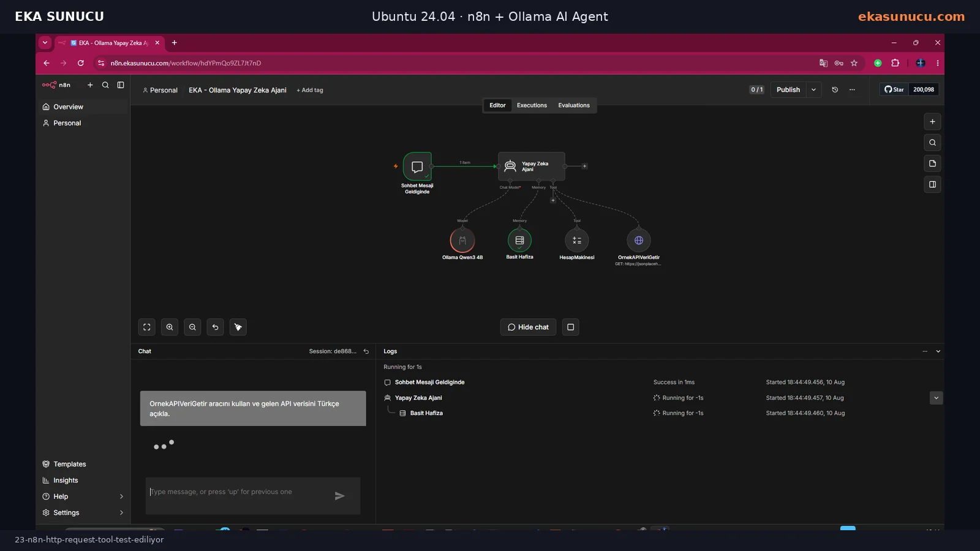Click the plus under the agent Tool port
980x551 pixels.
552,200
